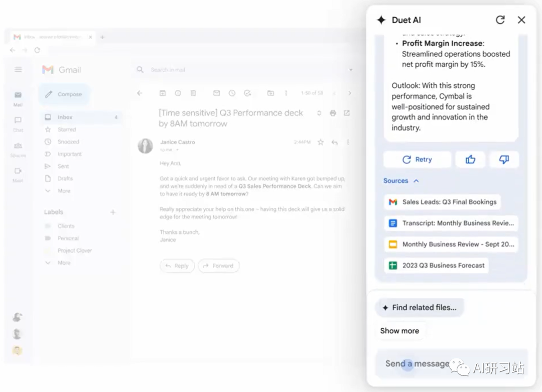
Task: Close the Duet AI side panel
Action: pyautogui.click(x=521, y=20)
